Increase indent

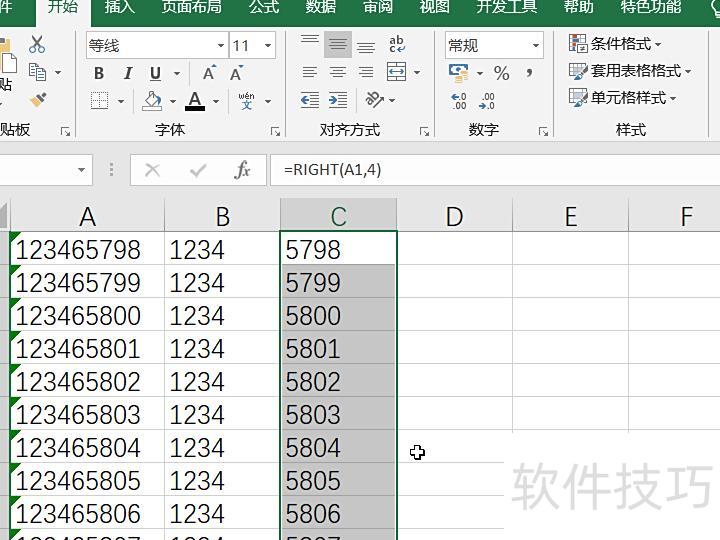click(x=338, y=100)
